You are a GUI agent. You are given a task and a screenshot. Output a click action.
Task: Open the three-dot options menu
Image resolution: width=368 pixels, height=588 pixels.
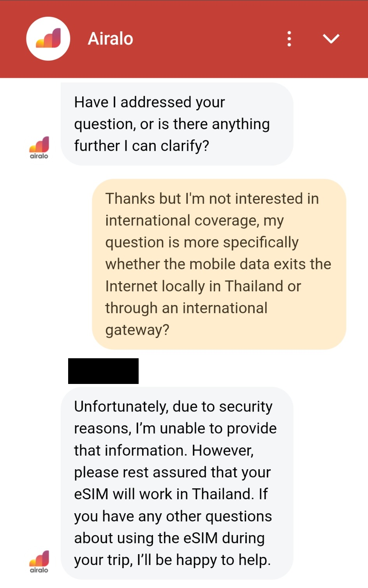click(289, 39)
